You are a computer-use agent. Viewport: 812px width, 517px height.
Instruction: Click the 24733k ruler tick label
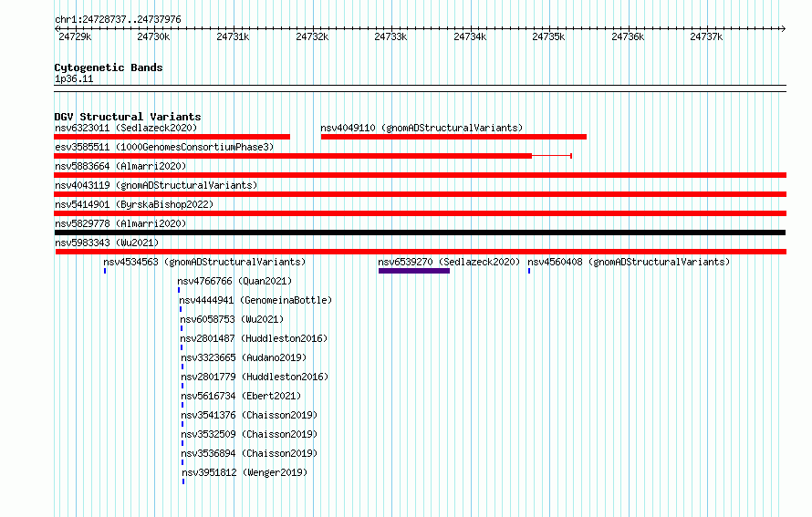(x=391, y=36)
